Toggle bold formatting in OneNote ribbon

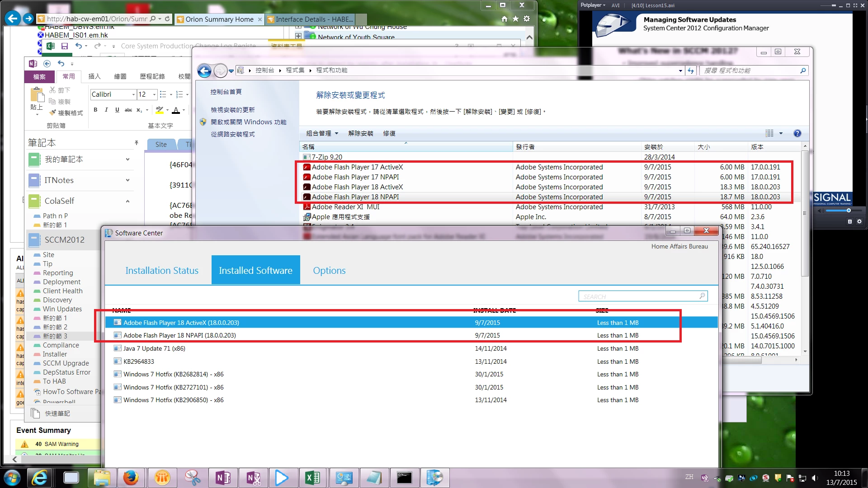(95, 110)
